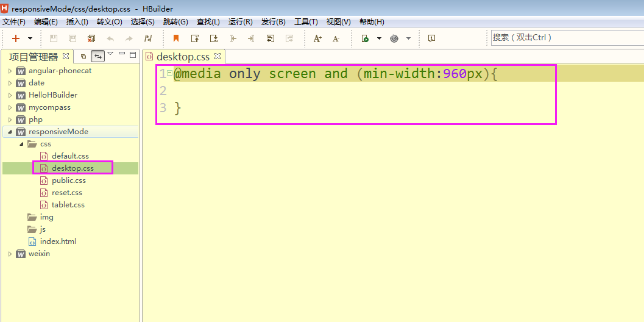
Task: Click the grey round browser icon
Action: [x=394, y=38]
